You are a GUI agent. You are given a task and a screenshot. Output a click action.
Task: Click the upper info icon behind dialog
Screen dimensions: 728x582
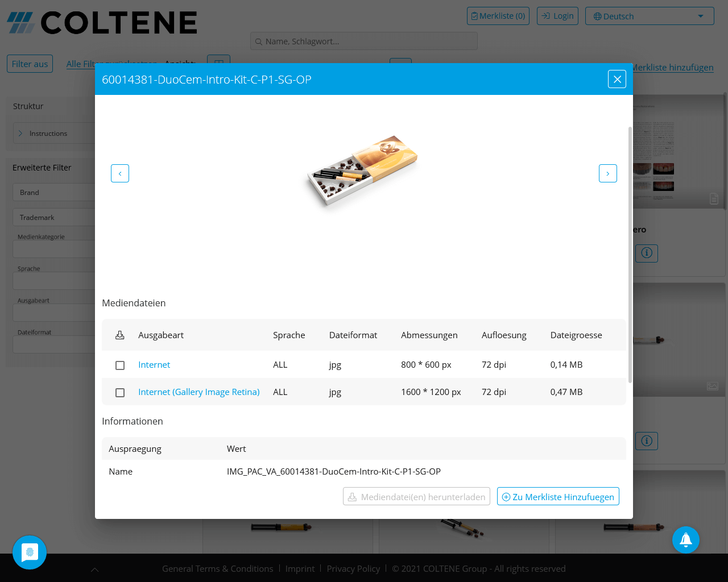[647, 253]
